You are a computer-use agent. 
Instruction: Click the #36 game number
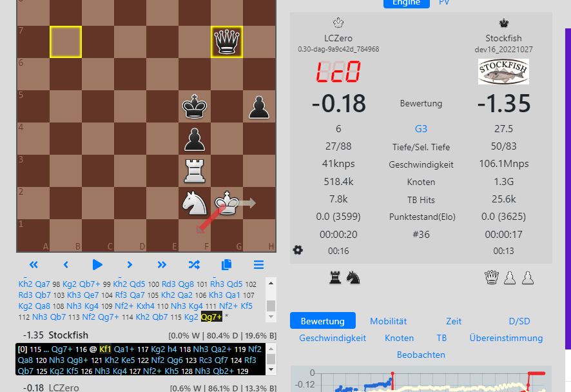click(x=421, y=235)
